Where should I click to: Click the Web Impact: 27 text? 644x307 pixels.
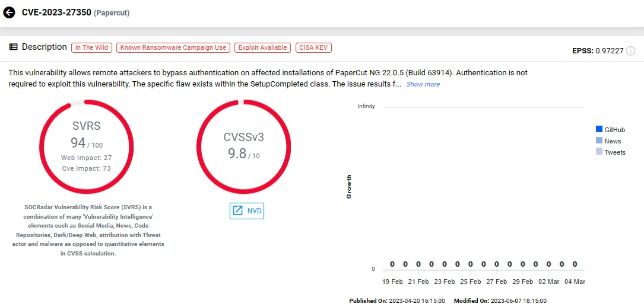pos(86,158)
